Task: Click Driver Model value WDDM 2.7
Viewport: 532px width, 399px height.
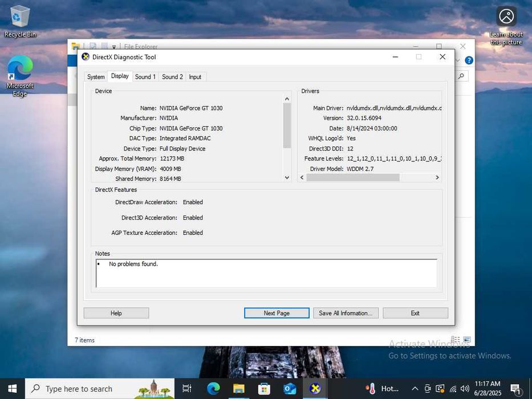Action: click(x=360, y=169)
